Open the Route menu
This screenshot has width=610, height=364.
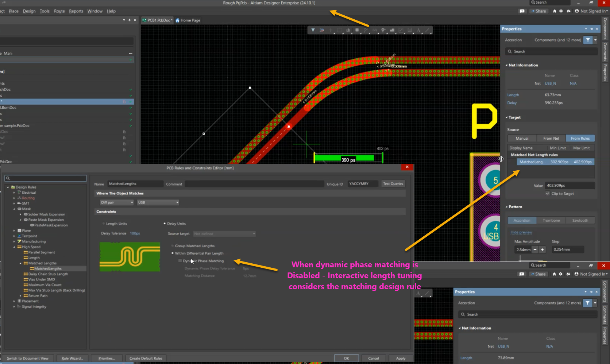pos(59,11)
